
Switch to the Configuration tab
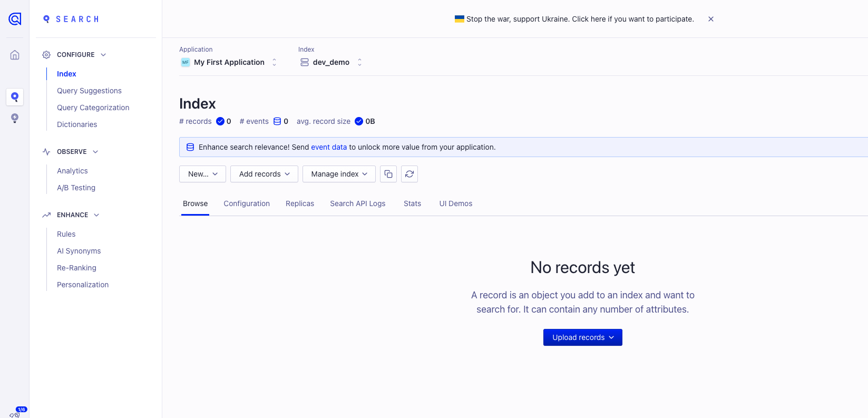(x=247, y=203)
